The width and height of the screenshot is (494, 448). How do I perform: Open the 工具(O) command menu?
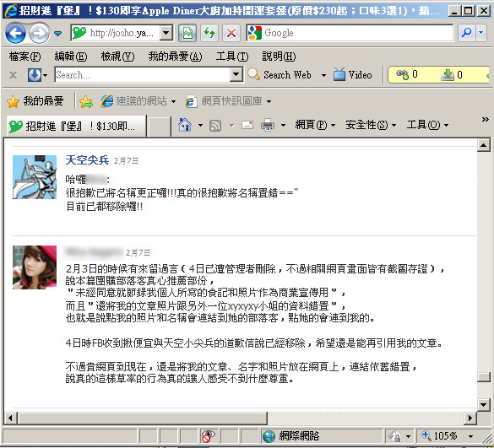tap(427, 125)
